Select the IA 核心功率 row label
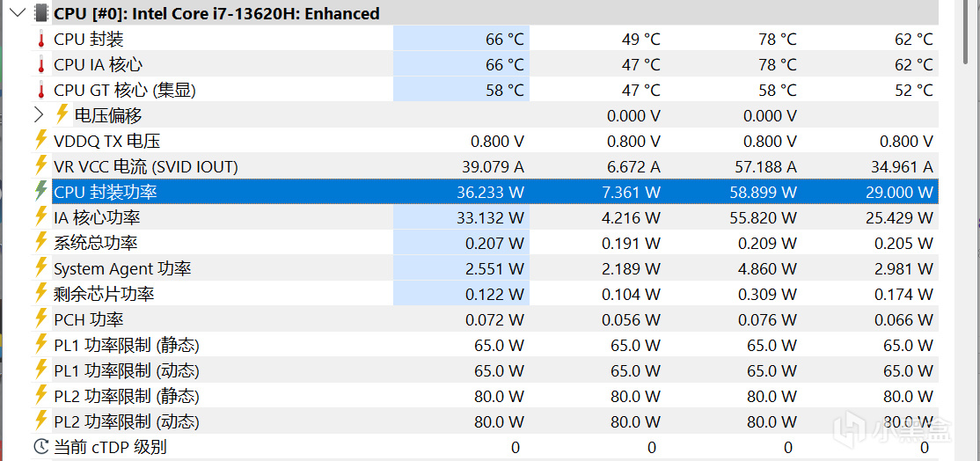This screenshot has height=461, width=980. tap(97, 217)
